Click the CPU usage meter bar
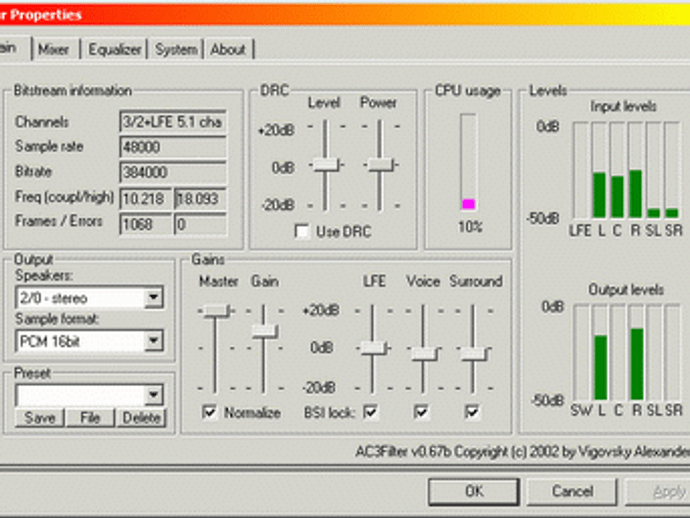This screenshot has height=518, width=690. (469, 162)
